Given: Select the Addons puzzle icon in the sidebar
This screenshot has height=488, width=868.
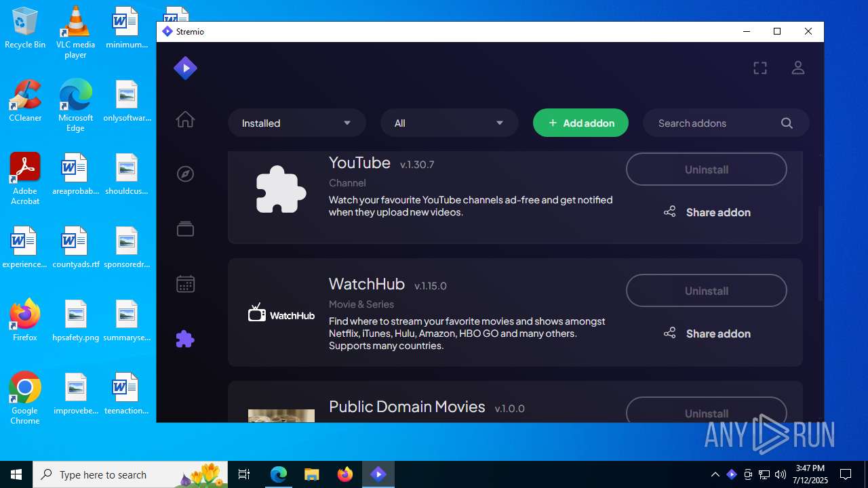Looking at the screenshot, I should click(x=185, y=339).
